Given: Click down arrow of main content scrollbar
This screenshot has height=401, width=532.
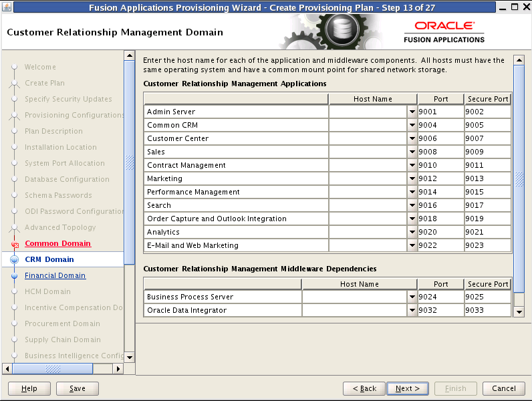Looking at the screenshot, I should (519, 311).
